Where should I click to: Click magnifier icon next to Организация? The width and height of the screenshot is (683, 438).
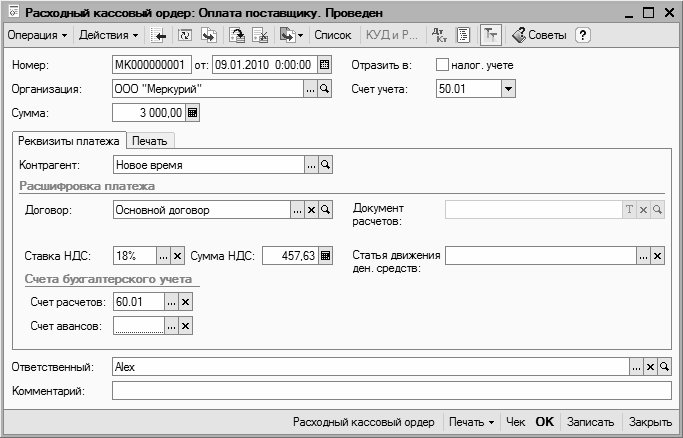click(324, 89)
